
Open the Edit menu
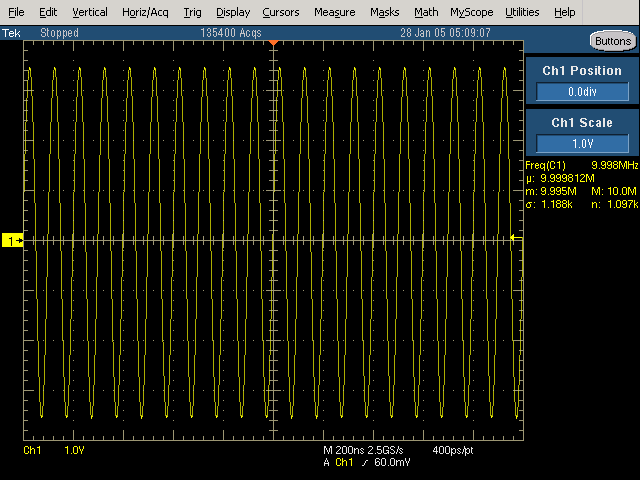48,12
